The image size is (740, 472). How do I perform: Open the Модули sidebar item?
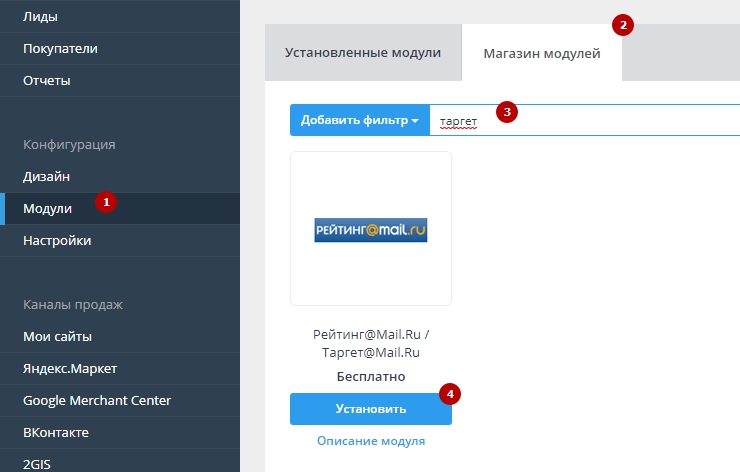pyautogui.click(x=47, y=208)
